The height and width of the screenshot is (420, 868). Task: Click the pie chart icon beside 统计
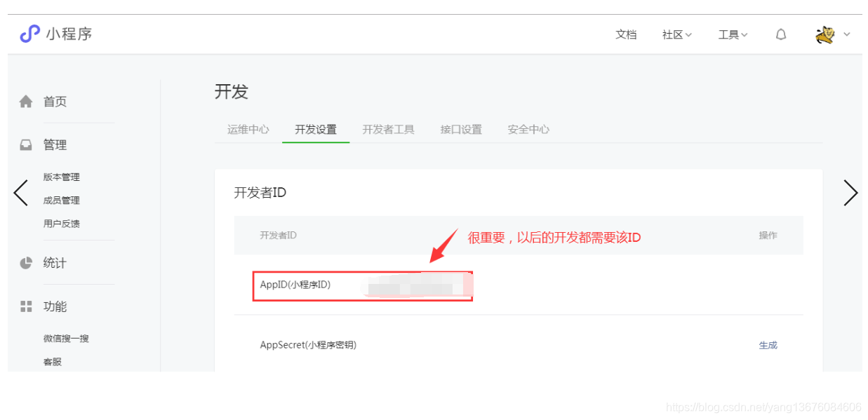tap(26, 263)
